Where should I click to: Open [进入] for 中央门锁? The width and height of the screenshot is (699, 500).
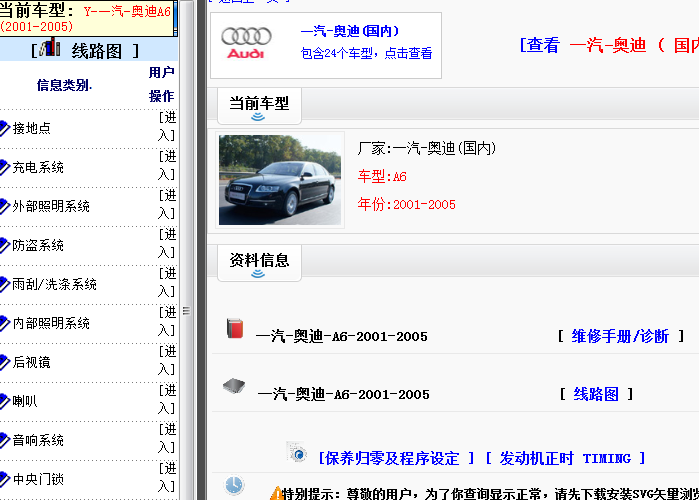(x=167, y=477)
